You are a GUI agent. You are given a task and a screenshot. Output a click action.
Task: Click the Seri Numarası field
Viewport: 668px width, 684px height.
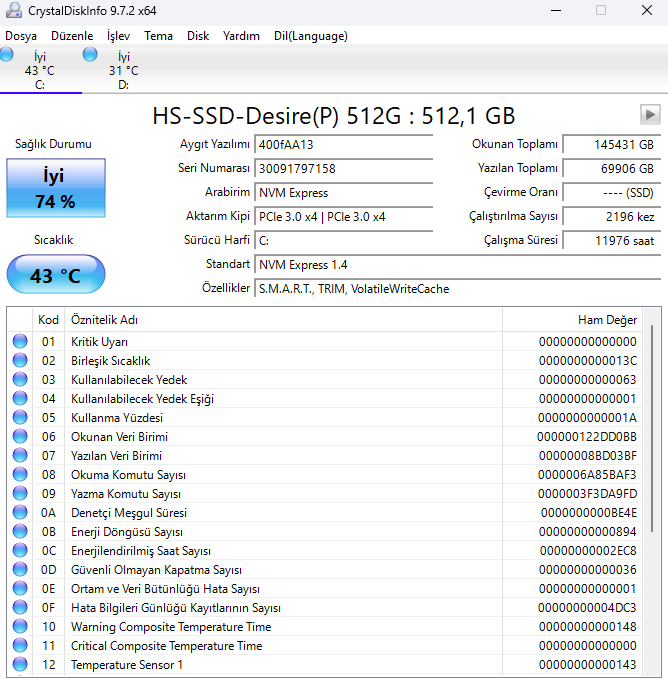(x=343, y=169)
